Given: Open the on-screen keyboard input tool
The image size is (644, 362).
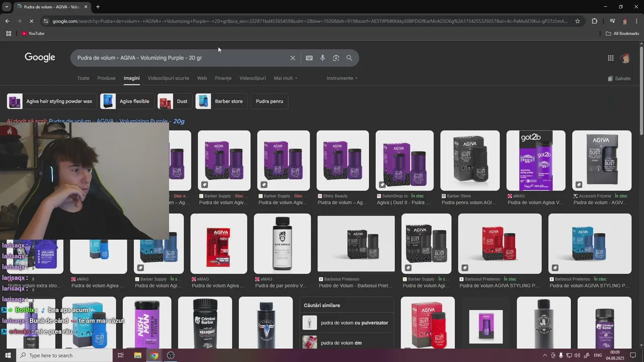Looking at the screenshot, I should click(x=309, y=58).
